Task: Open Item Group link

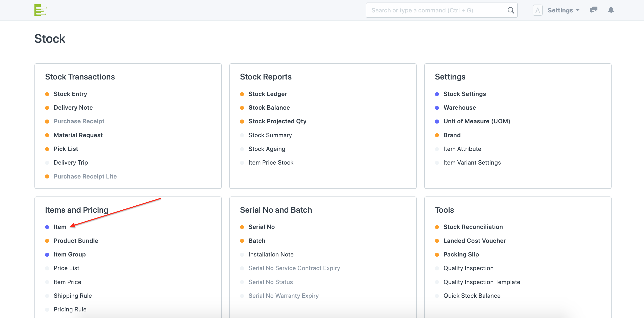Action: 70,254
